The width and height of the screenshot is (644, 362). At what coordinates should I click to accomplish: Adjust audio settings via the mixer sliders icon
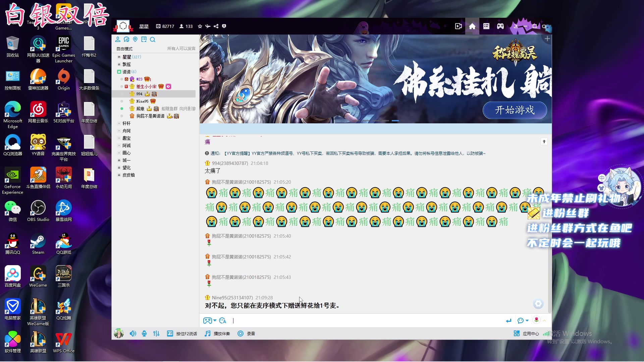(x=156, y=334)
